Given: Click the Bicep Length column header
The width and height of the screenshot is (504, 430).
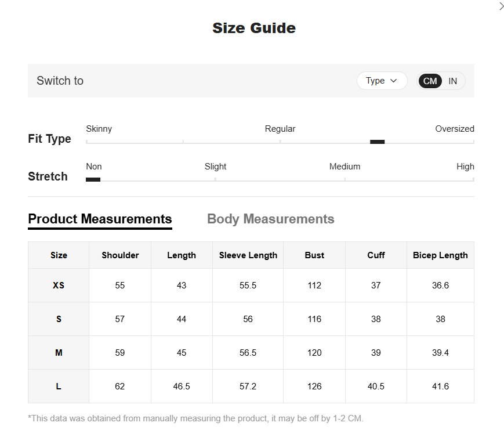Looking at the screenshot, I should click(x=440, y=255).
